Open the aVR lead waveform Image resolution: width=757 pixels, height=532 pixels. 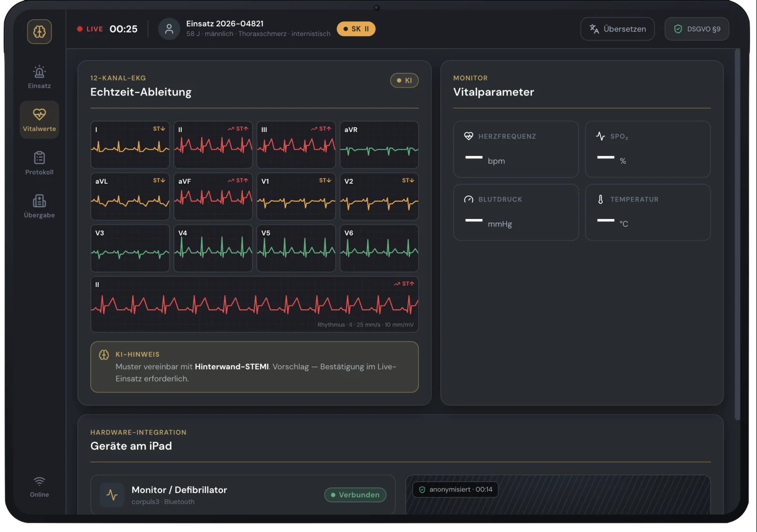click(x=379, y=145)
